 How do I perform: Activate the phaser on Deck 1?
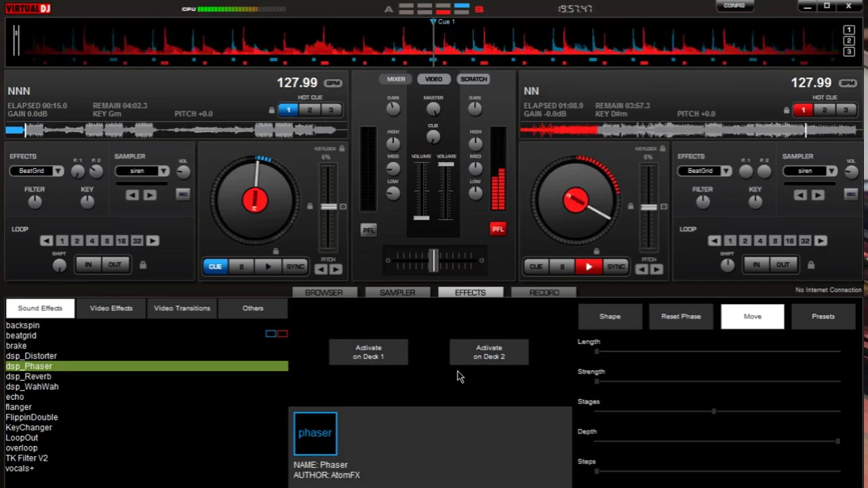[368, 352]
